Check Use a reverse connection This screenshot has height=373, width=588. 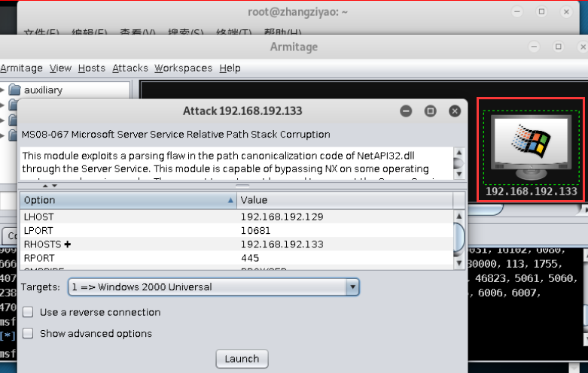pos(28,312)
